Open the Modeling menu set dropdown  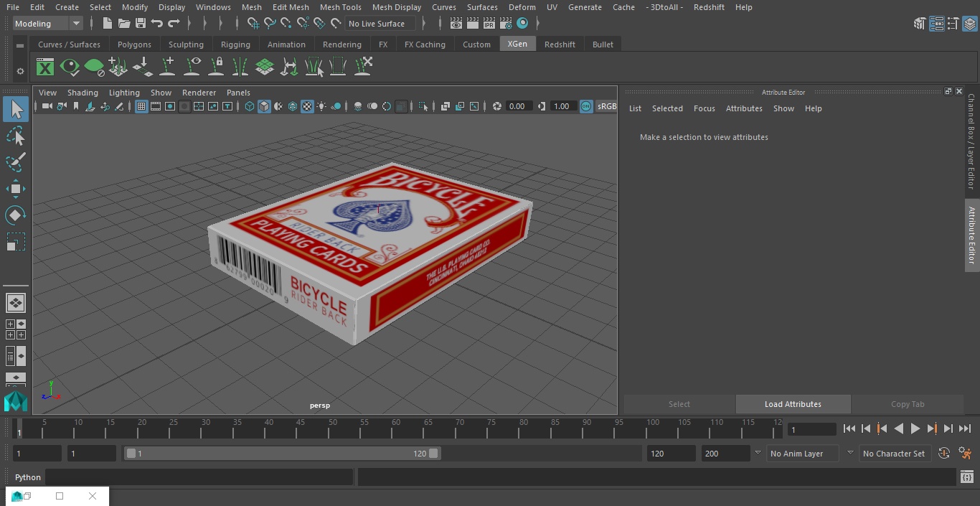[48, 24]
